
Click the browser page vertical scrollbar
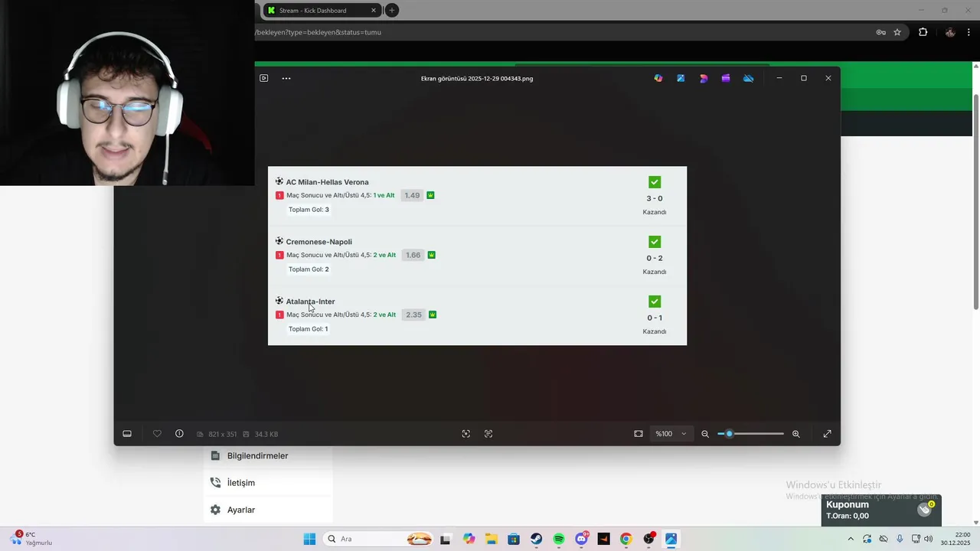(975, 201)
